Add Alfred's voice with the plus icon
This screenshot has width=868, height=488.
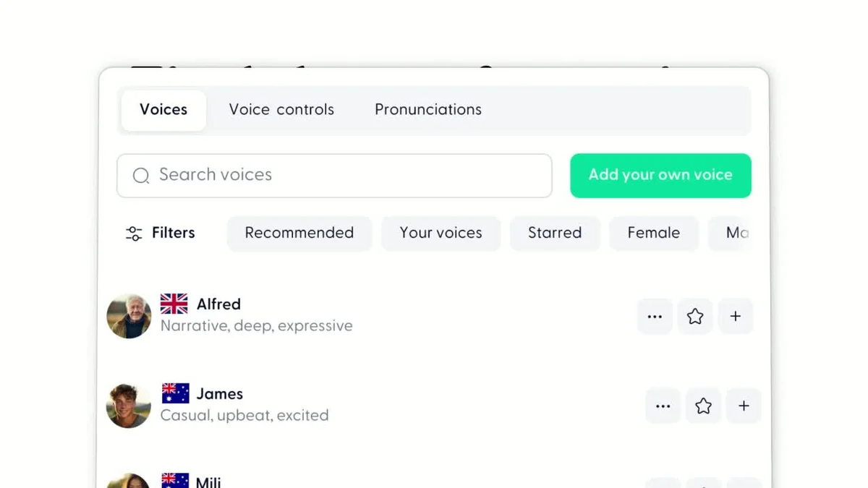[736, 316]
